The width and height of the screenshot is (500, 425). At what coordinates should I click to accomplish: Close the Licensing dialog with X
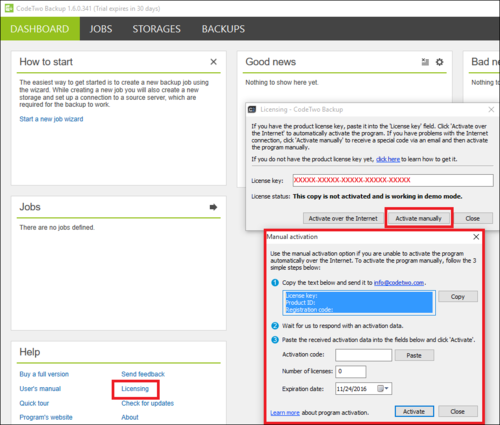click(x=491, y=109)
